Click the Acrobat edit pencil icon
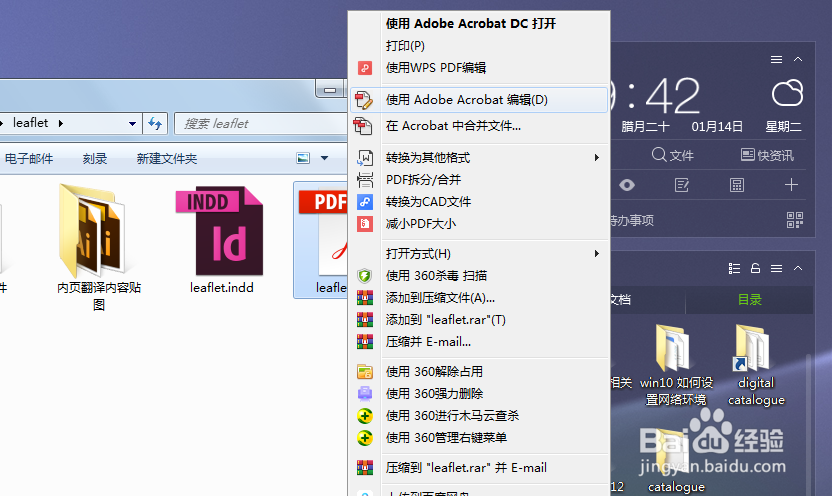Image resolution: width=833 pixels, height=496 pixels. click(x=364, y=100)
